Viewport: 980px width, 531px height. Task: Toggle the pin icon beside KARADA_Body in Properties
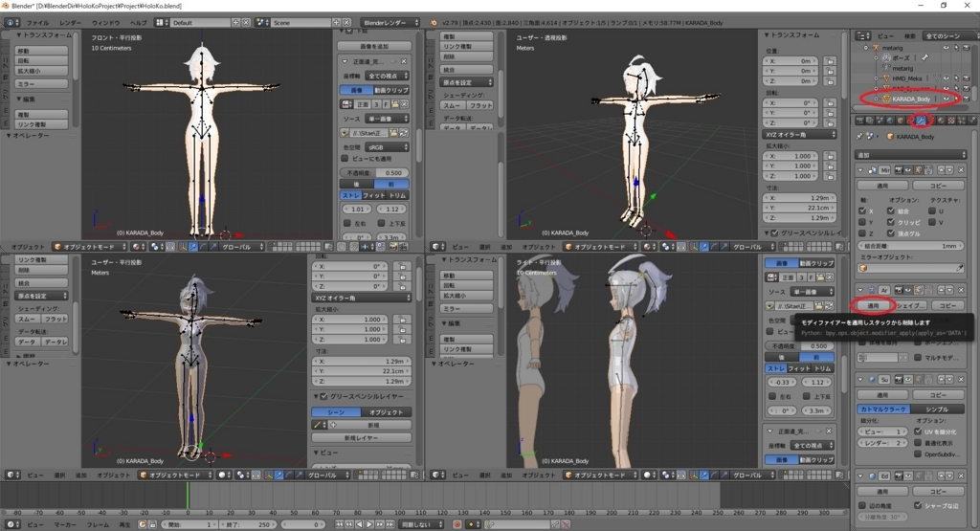pos(858,136)
